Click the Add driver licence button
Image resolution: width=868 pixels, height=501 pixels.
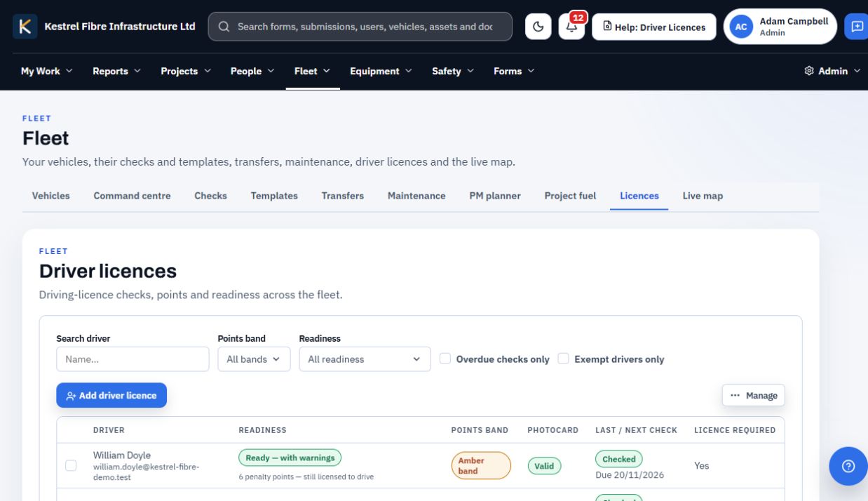pyautogui.click(x=111, y=395)
